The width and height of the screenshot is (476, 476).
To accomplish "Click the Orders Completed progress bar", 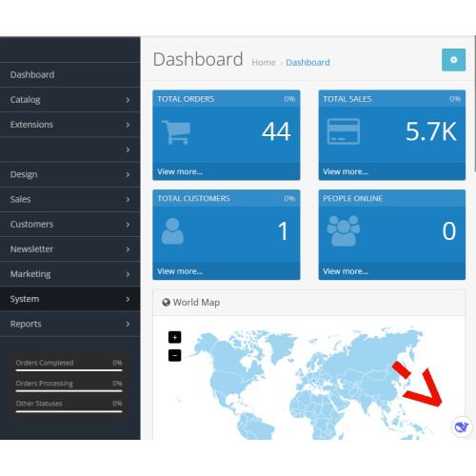I will pyautogui.click(x=69, y=370).
